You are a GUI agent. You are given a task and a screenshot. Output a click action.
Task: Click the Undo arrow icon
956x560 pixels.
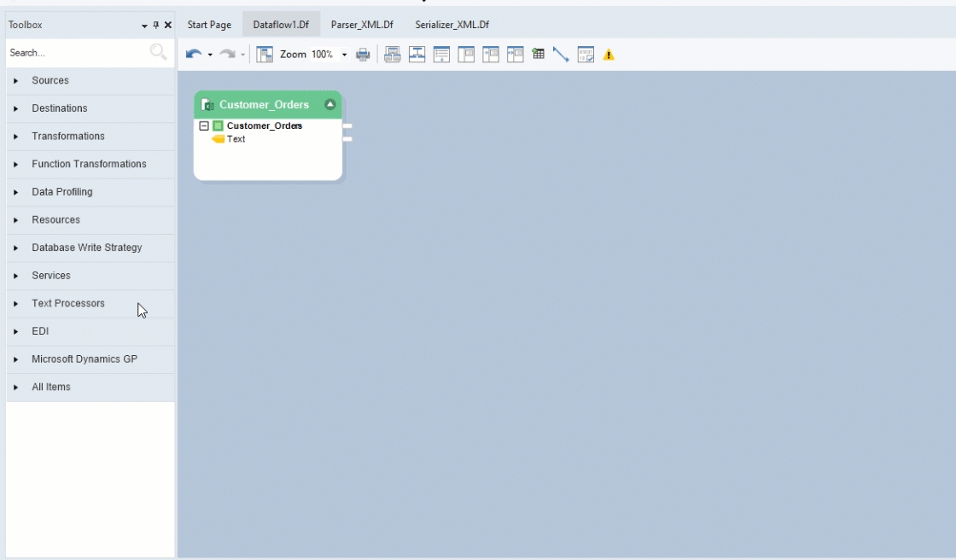(x=194, y=55)
